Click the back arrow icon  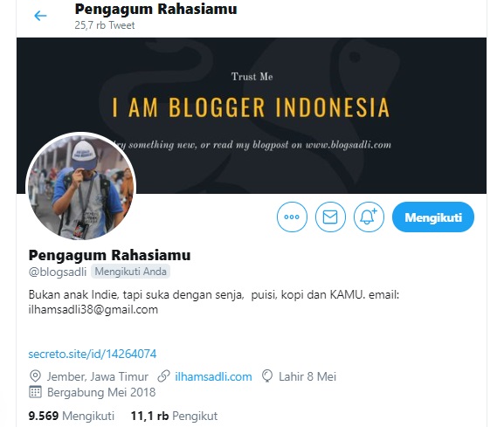40,16
